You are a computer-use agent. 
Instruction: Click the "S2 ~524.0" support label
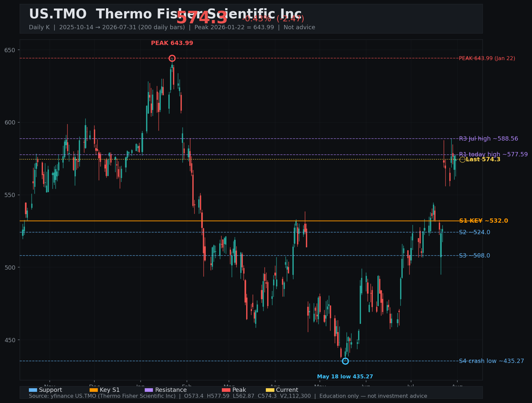click(x=475, y=232)
